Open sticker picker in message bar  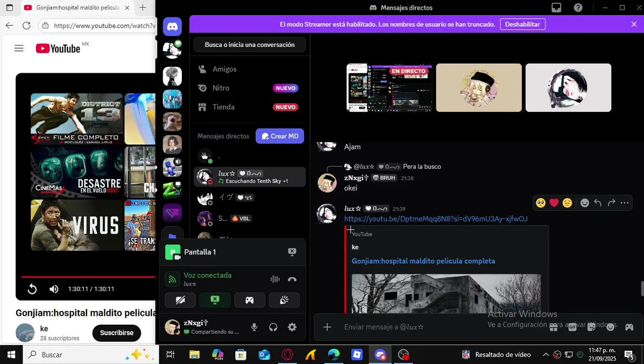pos(591,327)
